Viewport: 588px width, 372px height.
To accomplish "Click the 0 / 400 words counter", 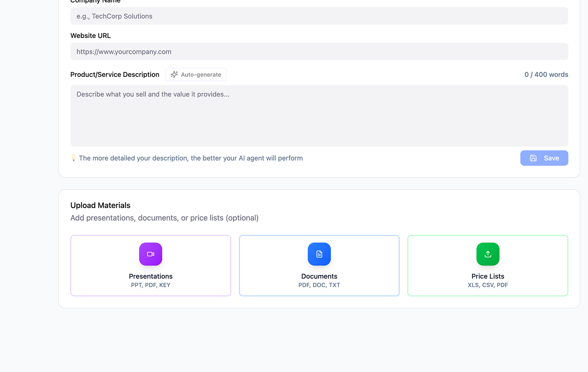I will (546, 74).
